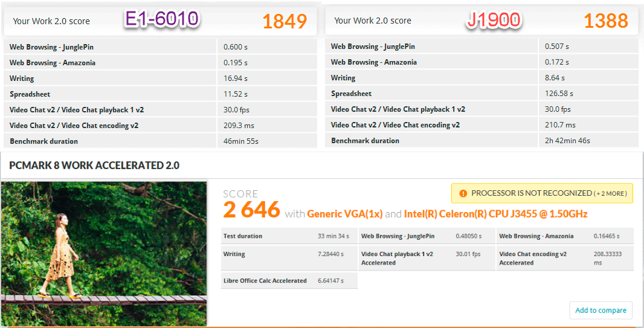Click the 30.0 fps value in J1900 table
Screen dimensions: 644x328
tap(558, 109)
